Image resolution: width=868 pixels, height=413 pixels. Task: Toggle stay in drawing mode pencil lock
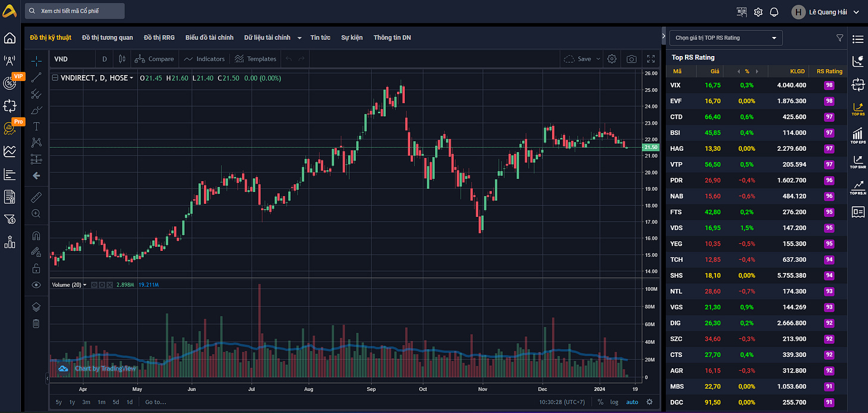pos(36,251)
